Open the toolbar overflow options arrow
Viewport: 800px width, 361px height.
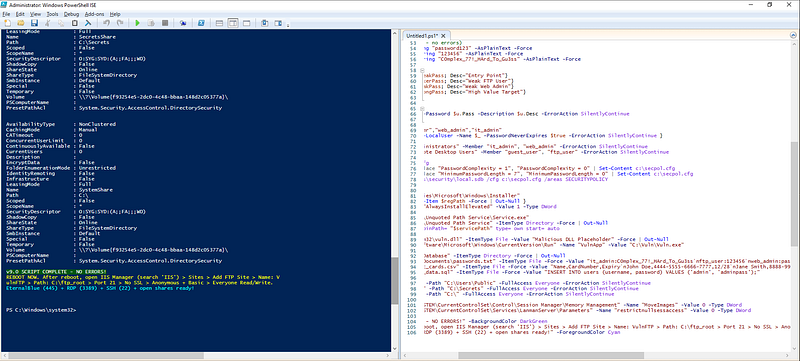(x=288, y=25)
